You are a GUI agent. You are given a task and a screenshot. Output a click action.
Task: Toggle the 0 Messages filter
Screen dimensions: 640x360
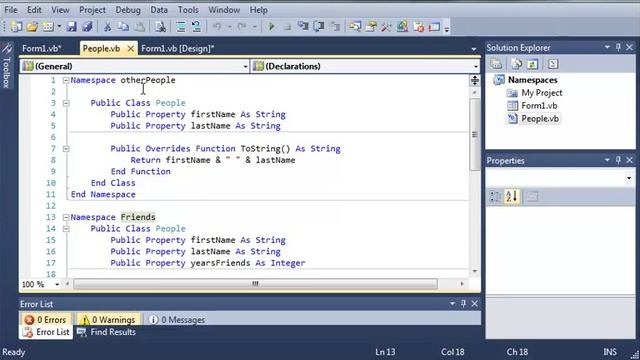click(176, 320)
